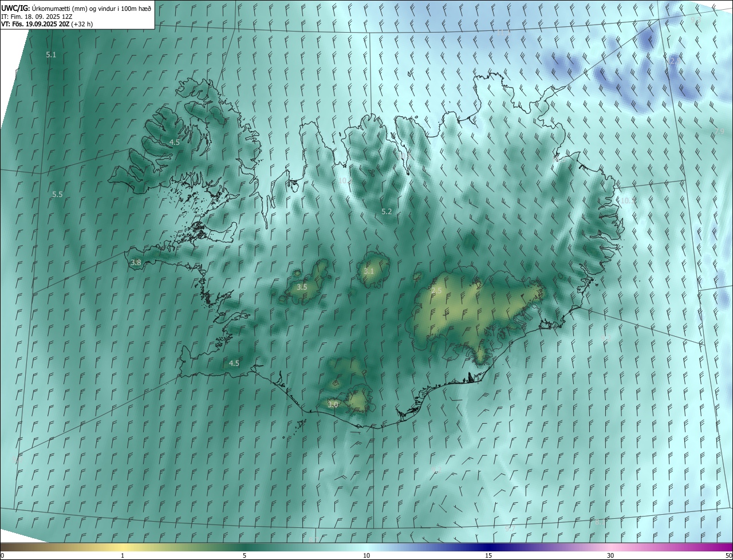Click the 3.1 value on the central glacier
Viewport: 733px width, 560px height.
tap(369, 271)
